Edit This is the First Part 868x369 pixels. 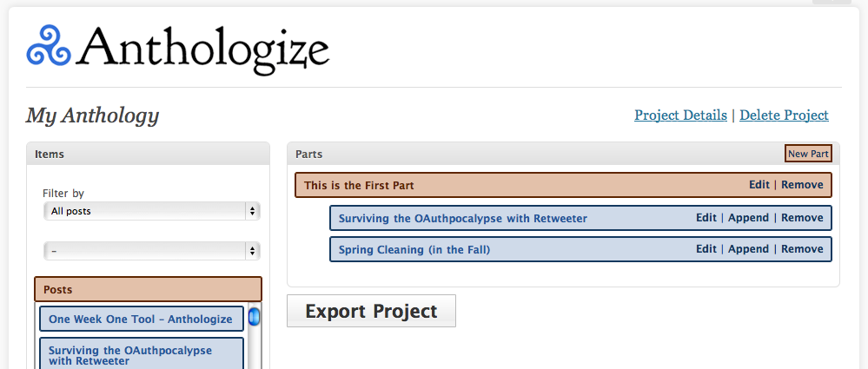[x=759, y=185]
